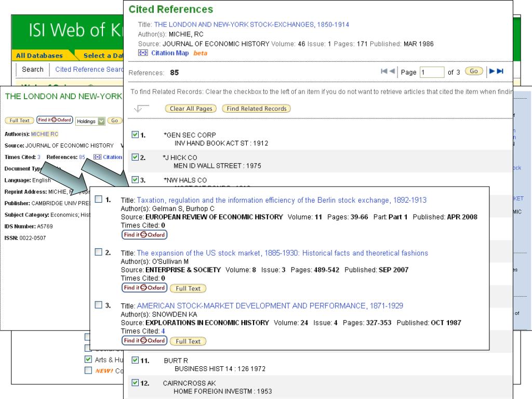Image resolution: width=532 pixels, height=399 pixels.
Task: Open the Search menu item
Action: (33, 69)
